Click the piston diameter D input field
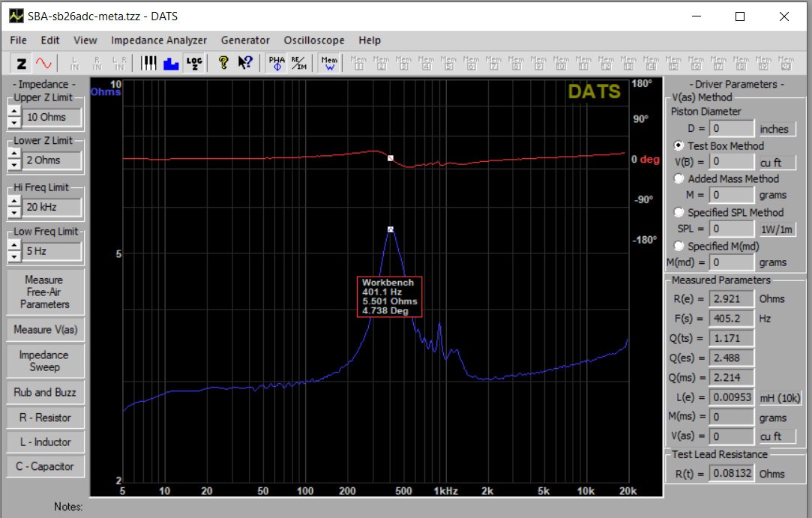 pyautogui.click(x=731, y=128)
